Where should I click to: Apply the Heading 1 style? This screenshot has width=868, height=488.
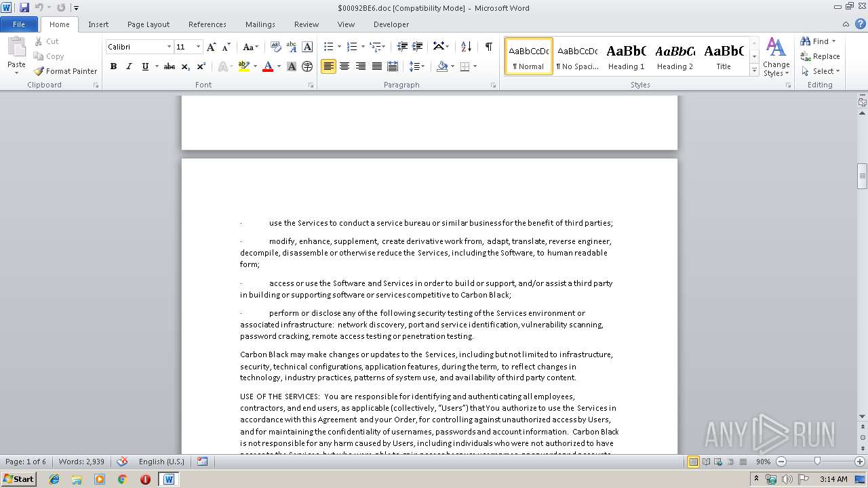click(626, 56)
